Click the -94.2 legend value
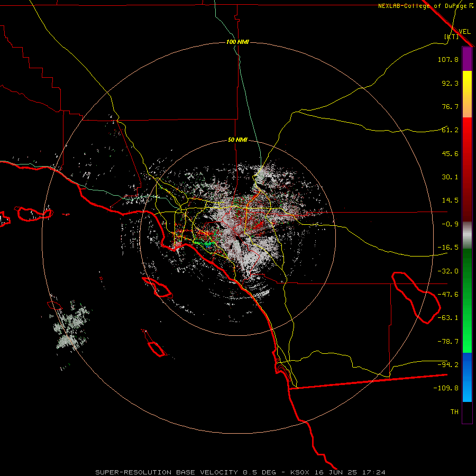476x476 pixels. click(448, 364)
